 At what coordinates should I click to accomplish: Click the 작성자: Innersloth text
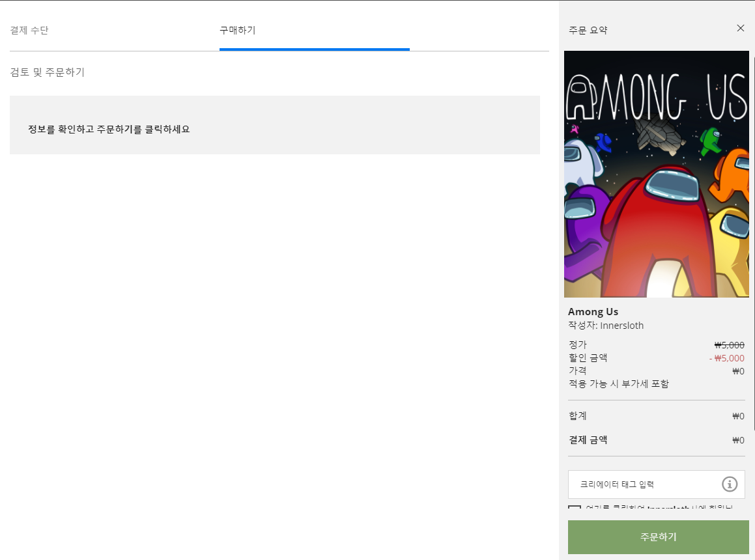(x=606, y=326)
